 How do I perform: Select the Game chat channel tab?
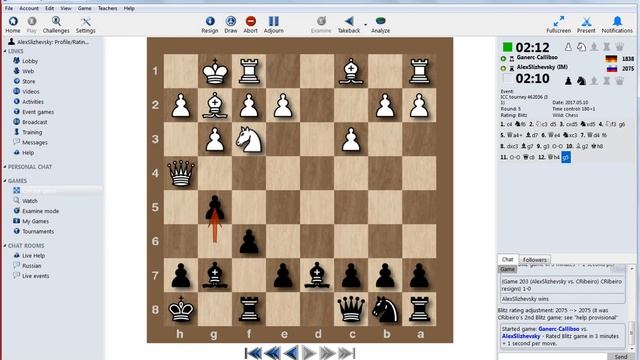point(507,269)
